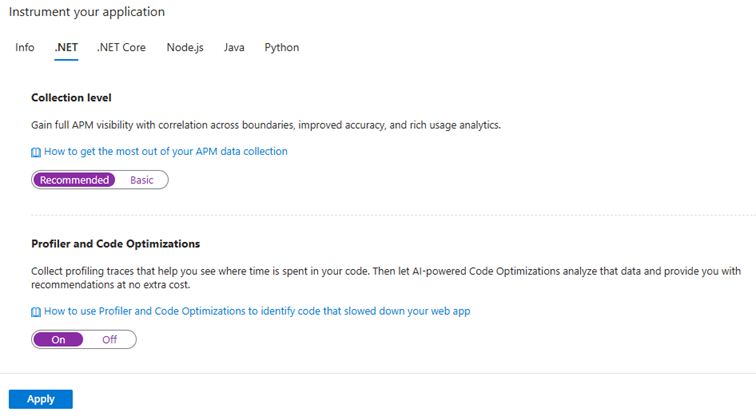
Task: Set collection level to Basic
Action: (x=142, y=180)
